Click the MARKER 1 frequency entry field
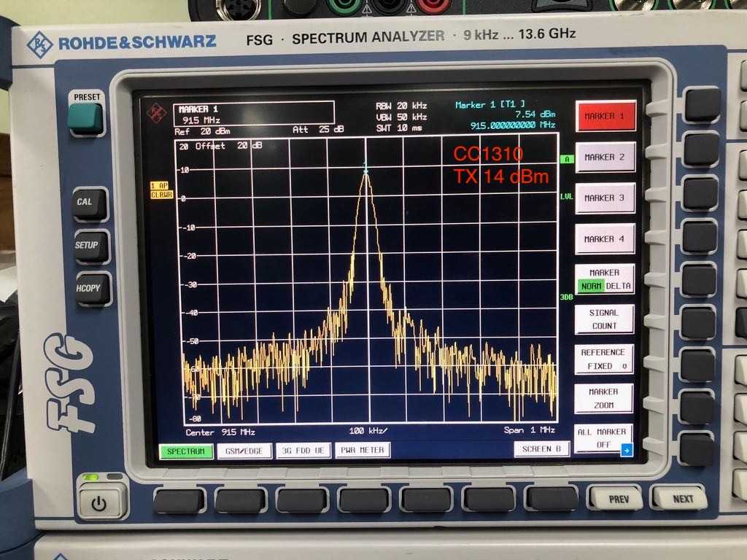This screenshot has height=560, width=747. point(253,114)
